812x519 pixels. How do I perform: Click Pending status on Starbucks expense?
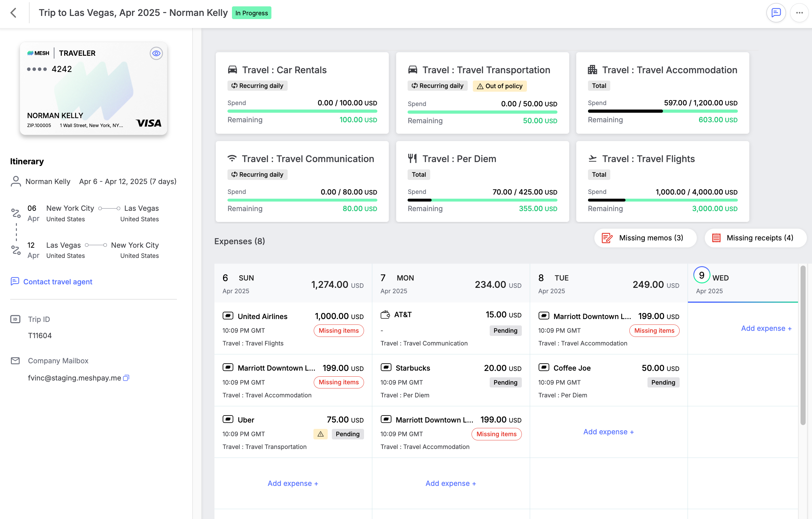[x=505, y=383]
